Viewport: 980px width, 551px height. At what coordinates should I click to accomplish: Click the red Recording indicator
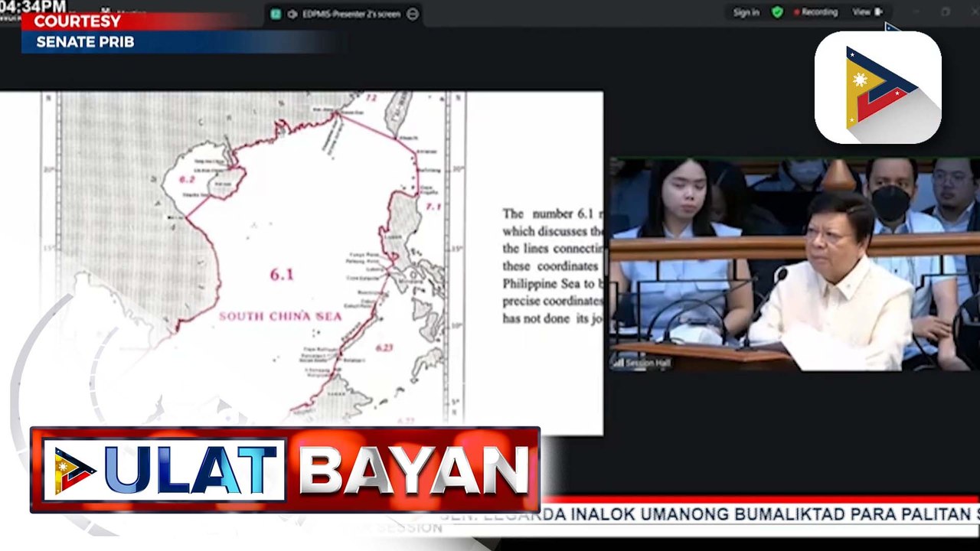point(815,12)
